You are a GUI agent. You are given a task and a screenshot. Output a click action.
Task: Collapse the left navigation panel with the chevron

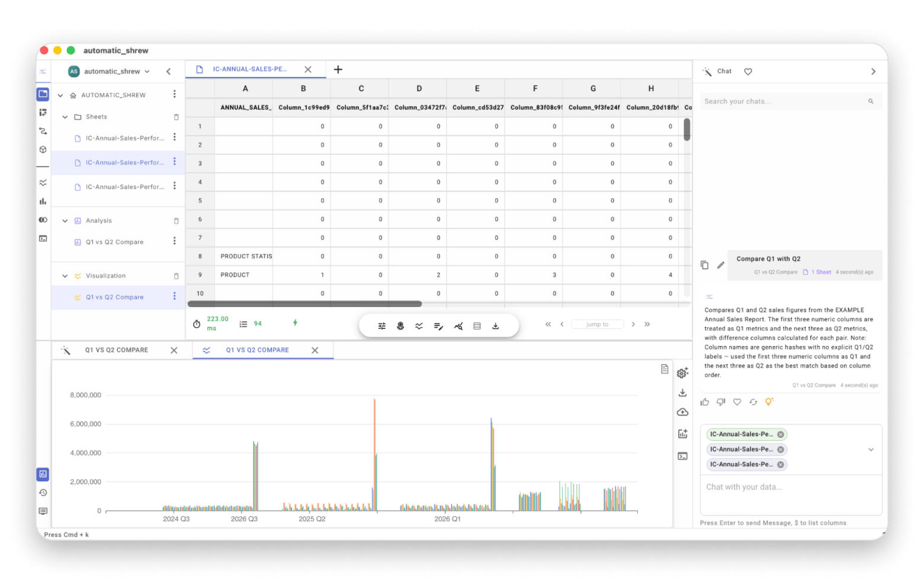pyautogui.click(x=169, y=72)
